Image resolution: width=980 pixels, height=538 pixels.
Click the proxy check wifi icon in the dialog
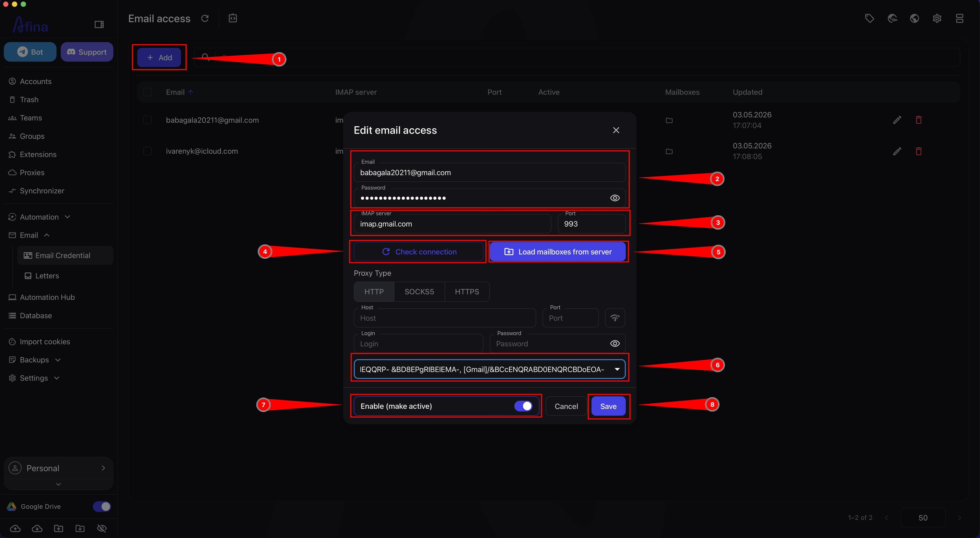coord(615,318)
